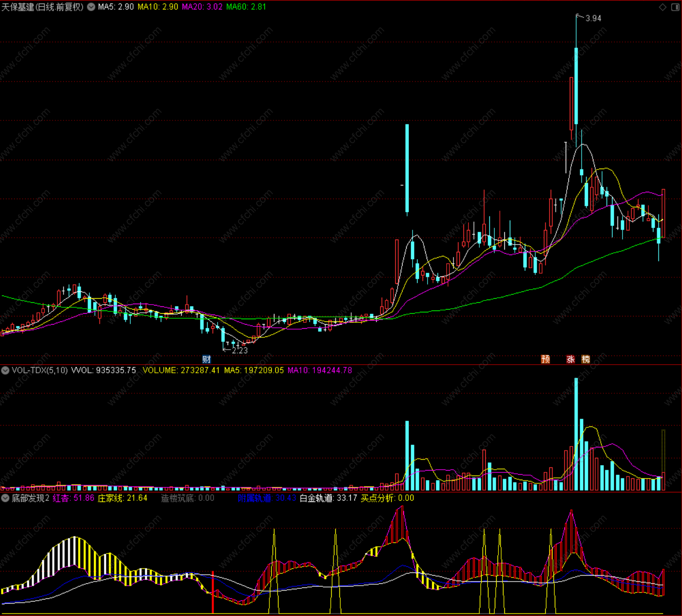Click the 买点分析: 0.00 label
This screenshot has height=616, width=682.
click(x=388, y=498)
